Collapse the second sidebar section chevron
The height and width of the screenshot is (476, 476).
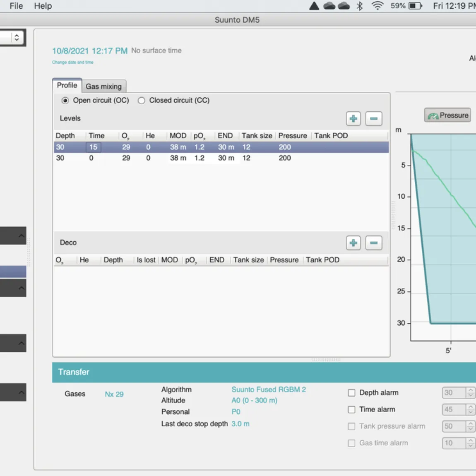(x=21, y=288)
